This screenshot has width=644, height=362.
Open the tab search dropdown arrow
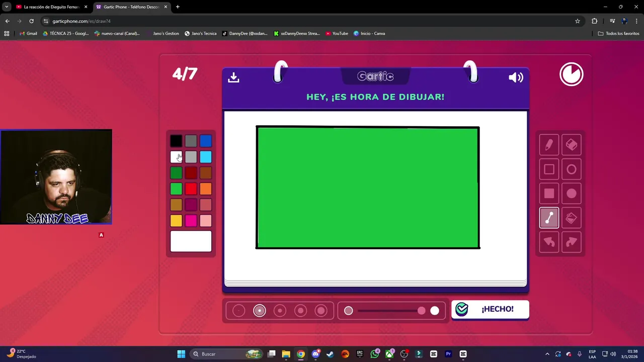pyautogui.click(x=7, y=7)
